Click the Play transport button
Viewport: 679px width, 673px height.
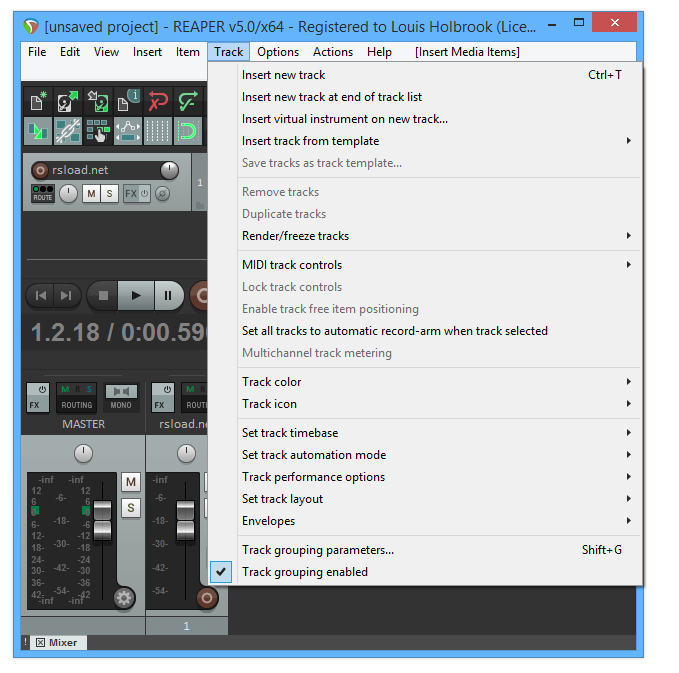(136, 296)
